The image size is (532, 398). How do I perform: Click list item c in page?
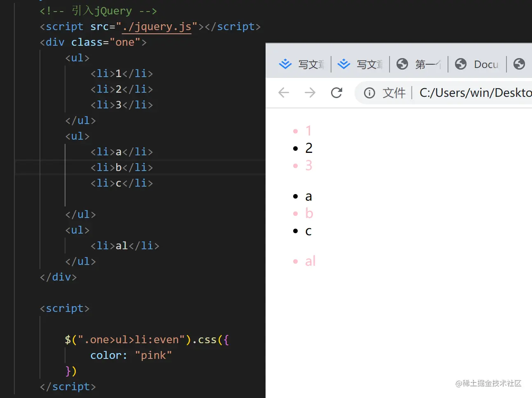click(x=308, y=231)
